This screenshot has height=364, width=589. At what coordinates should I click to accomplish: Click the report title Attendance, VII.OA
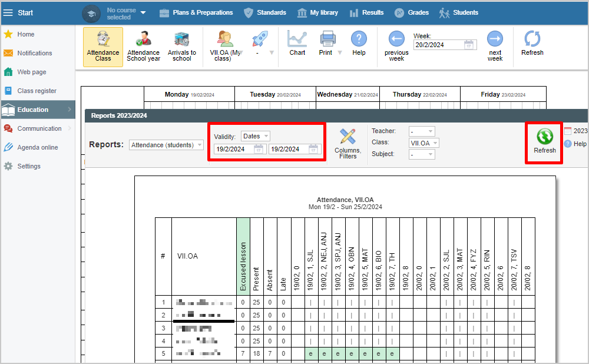tap(345, 200)
